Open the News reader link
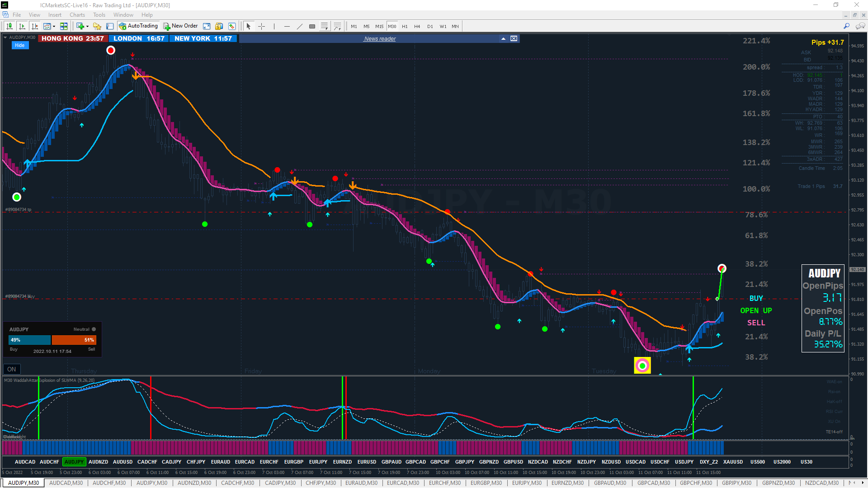The image size is (868, 488). 380,39
